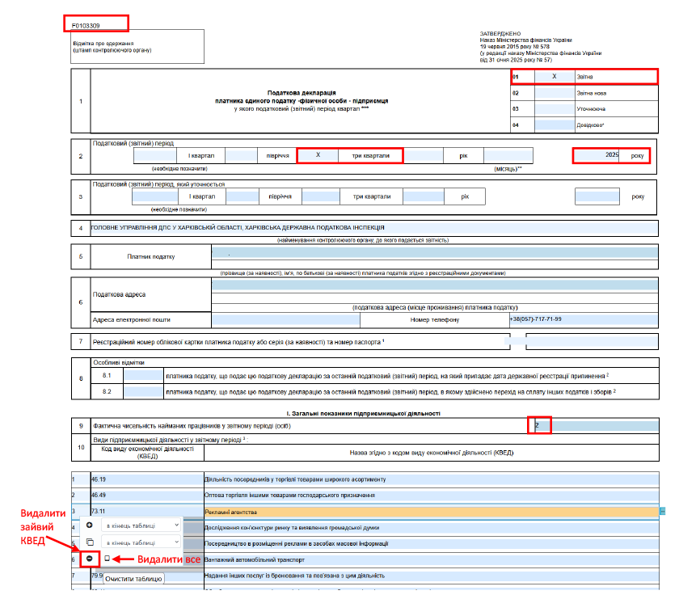Click the tax authority name field in row 4

pos(374,228)
